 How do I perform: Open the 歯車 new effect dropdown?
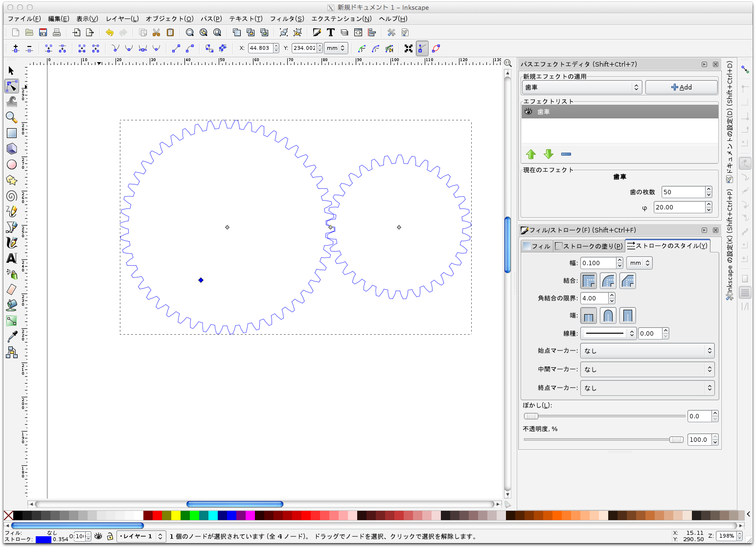pyautogui.click(x=582, y=87)
